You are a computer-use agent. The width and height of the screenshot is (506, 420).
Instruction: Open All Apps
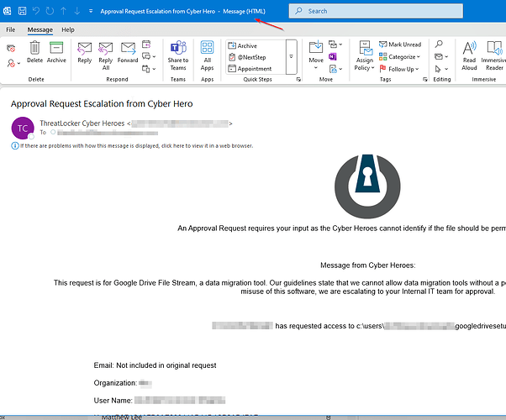207,56
